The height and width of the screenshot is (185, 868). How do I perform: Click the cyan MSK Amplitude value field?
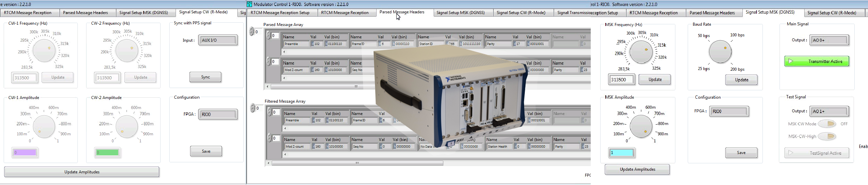point(622,153)
